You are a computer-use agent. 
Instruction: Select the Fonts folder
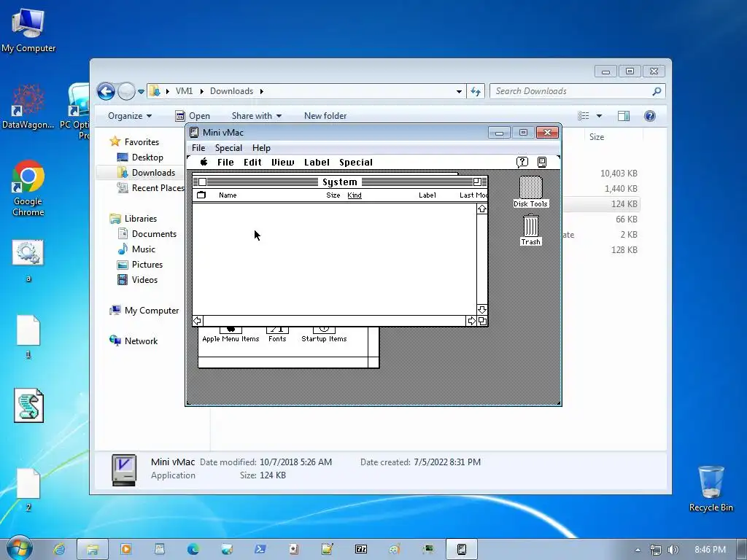[277, 334]
